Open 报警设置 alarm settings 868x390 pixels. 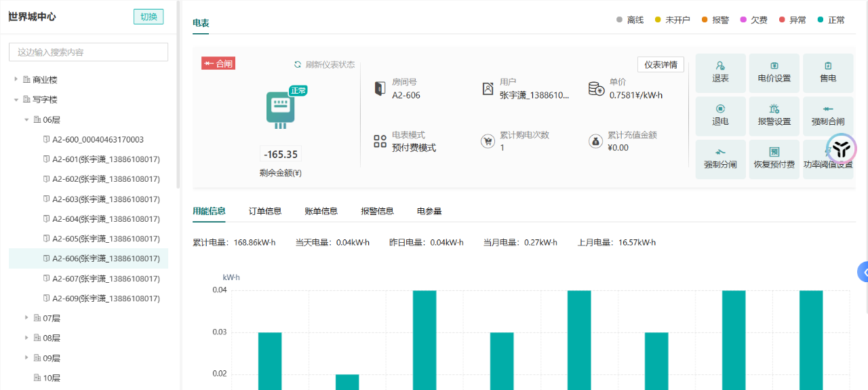coord(774,110)
